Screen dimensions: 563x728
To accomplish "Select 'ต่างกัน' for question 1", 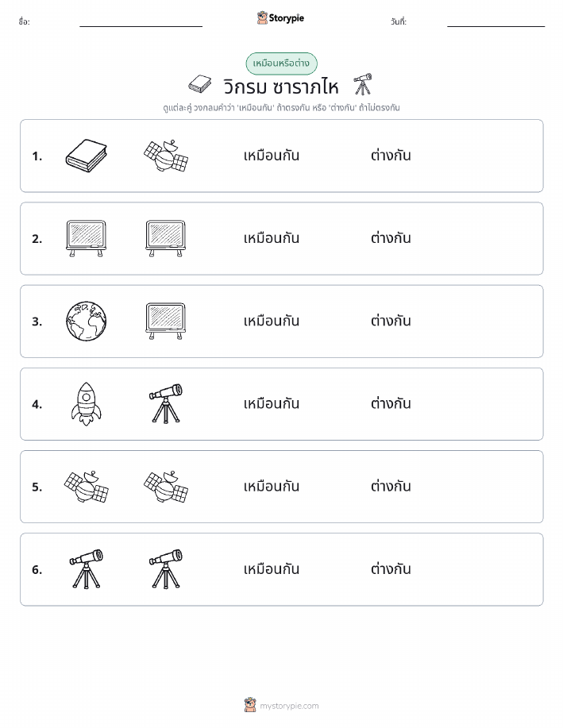I will (391, 156).
